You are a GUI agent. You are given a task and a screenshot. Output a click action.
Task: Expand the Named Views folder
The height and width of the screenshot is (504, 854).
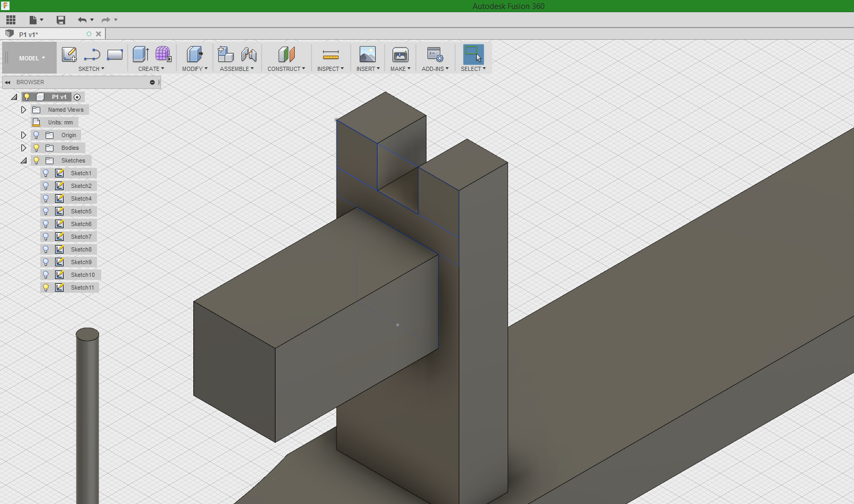point(23,110)
